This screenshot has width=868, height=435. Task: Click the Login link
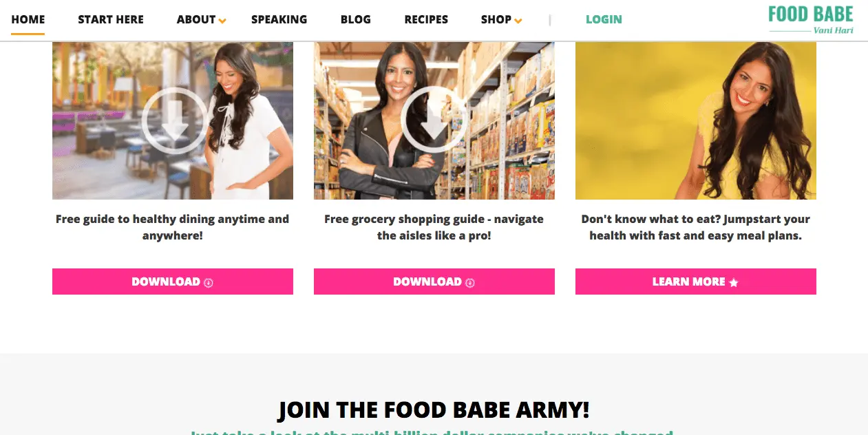pyautogui.click(x=604, y=19)
